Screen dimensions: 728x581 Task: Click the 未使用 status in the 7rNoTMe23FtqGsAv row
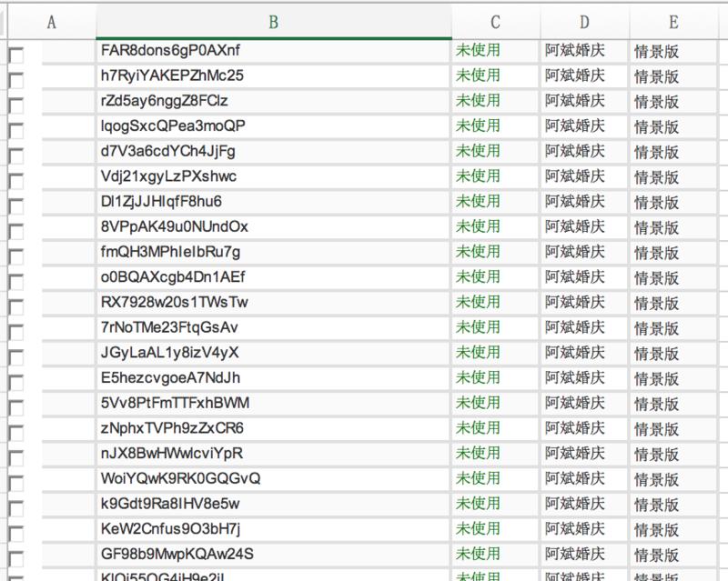tap(479, 327)
